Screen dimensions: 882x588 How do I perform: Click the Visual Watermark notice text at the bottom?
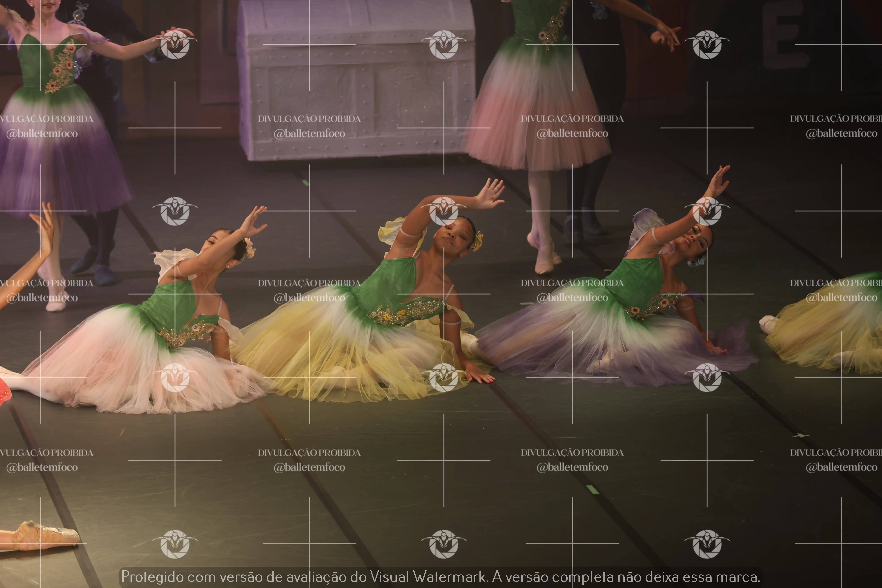441,577
